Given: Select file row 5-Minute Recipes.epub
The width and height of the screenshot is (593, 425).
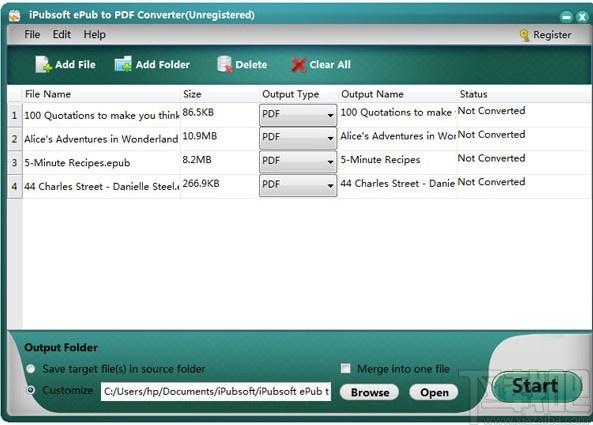Looking at the screenshot, I should pos(101,163).
